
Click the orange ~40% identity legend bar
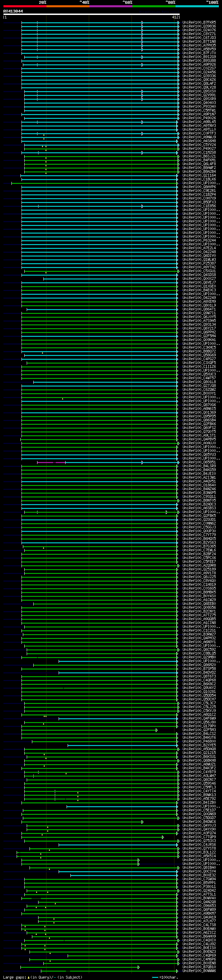68,7
